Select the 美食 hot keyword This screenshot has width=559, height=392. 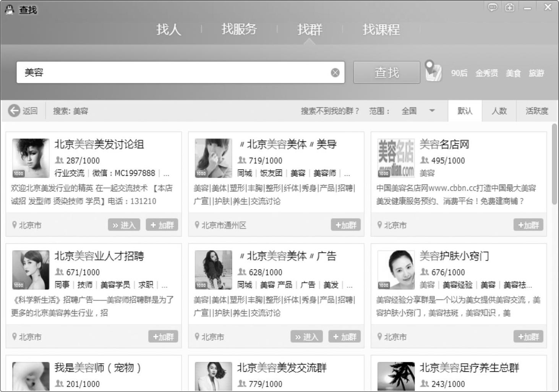514,73
